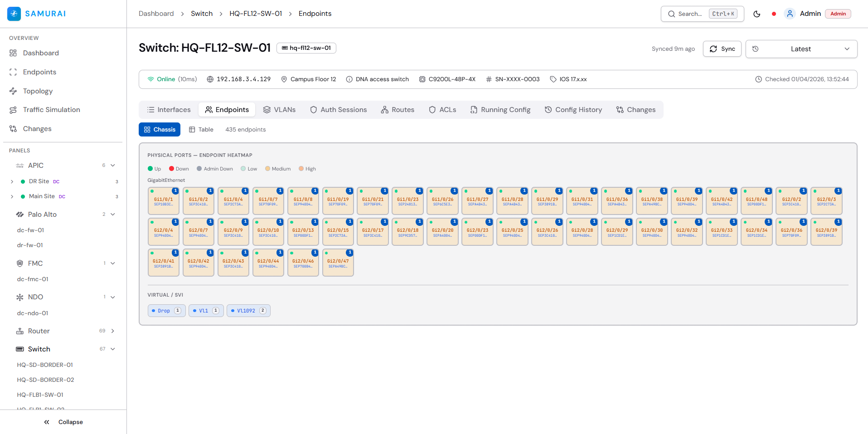The width and height of the screenshot is (868, 434).
Task: Navigate to Dashboard via the breadcrumb link
Action: (156, 14)
